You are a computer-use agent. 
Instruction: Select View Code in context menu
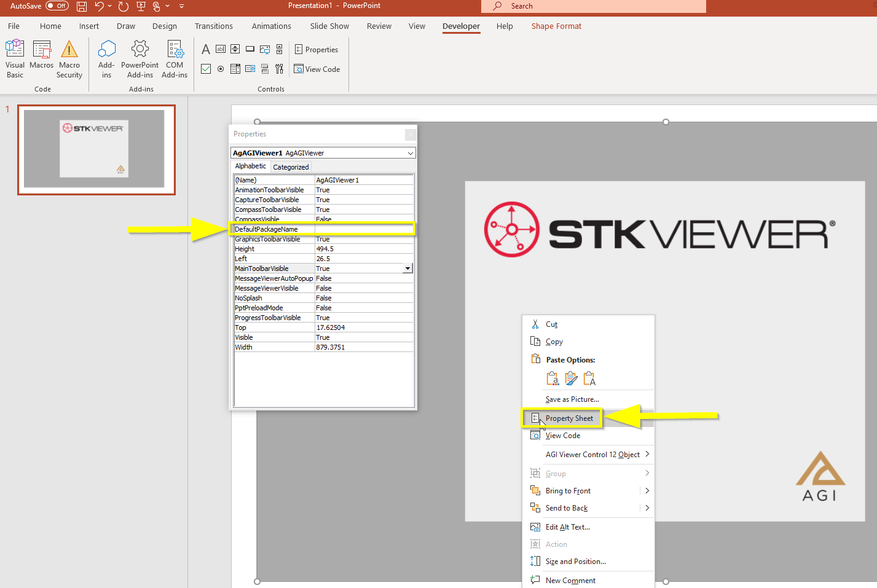(x=588, y=436)
